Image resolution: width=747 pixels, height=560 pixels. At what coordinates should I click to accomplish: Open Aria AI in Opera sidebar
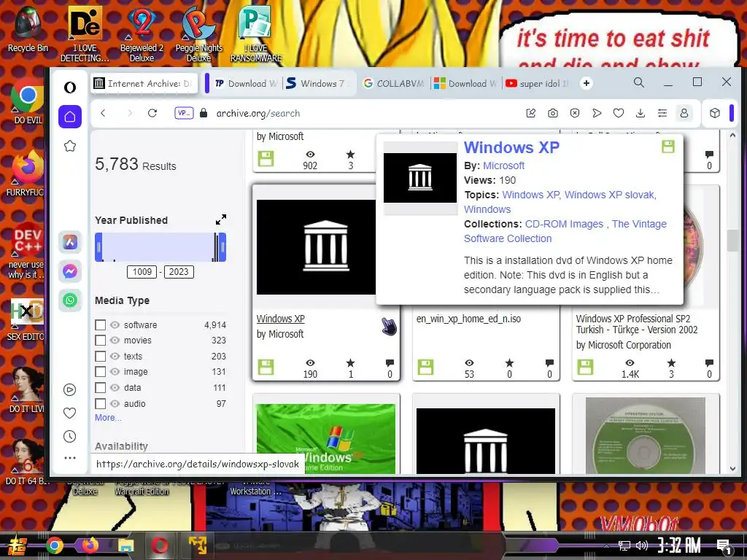click(x=70, y=242)
